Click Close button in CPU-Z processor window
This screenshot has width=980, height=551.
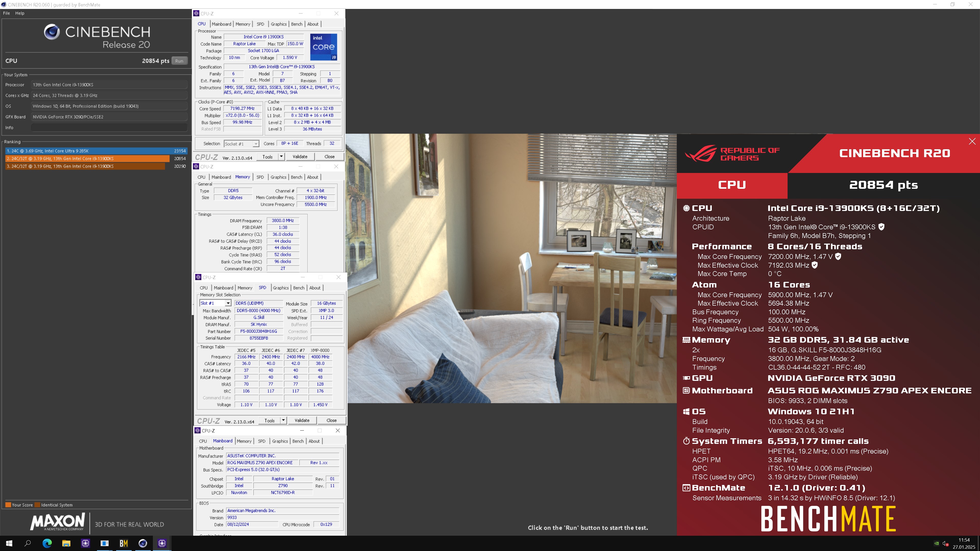coord(329,157)
